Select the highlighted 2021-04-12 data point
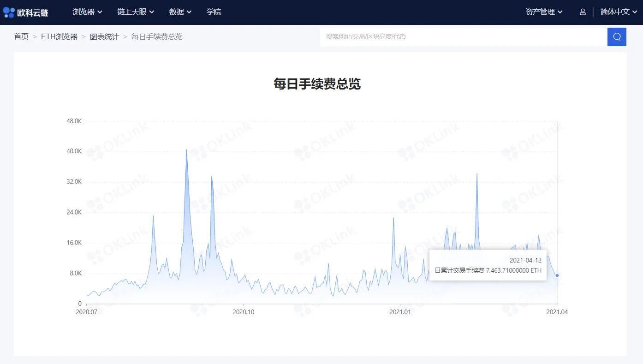 (x=557, y=275)
